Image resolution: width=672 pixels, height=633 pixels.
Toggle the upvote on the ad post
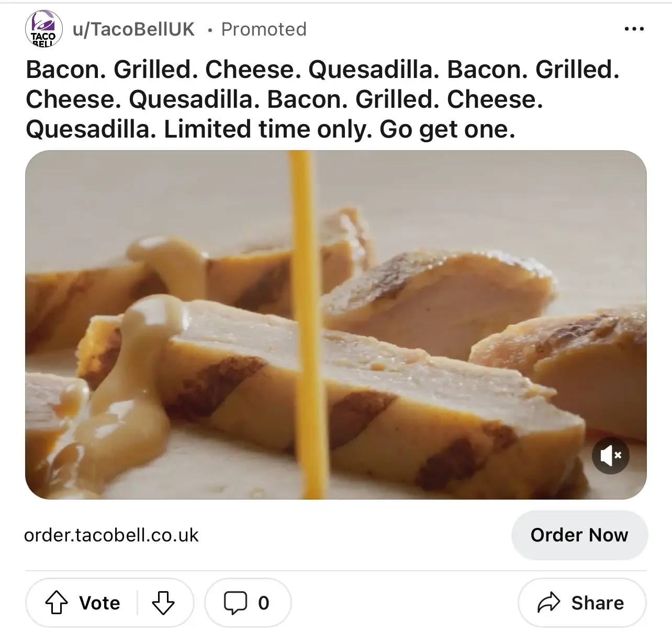[x=58, y=603]
